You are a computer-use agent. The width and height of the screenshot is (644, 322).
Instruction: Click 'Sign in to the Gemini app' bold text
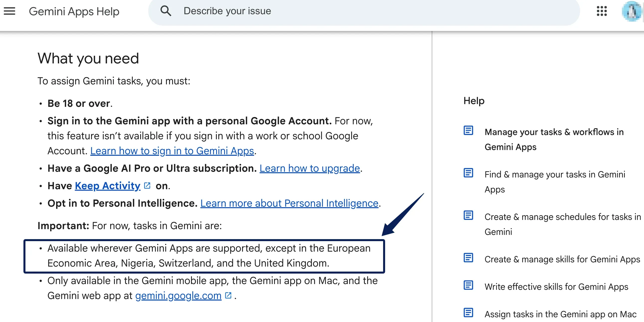pos(190,121)
